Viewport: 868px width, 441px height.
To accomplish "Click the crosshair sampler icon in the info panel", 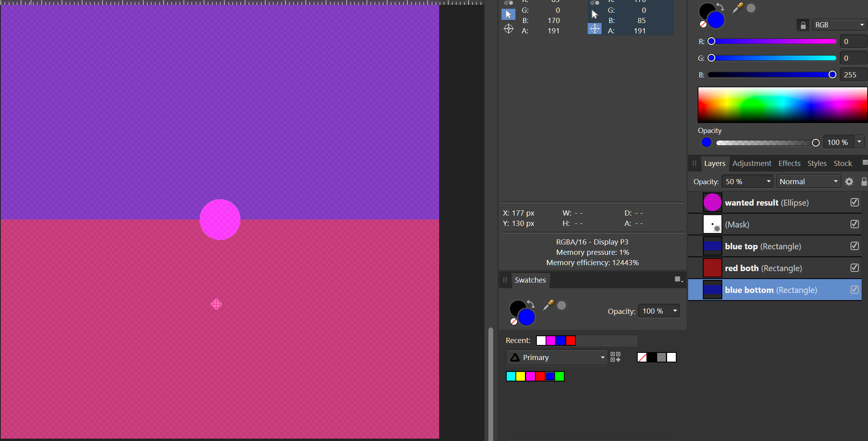I will coord(509,29).
